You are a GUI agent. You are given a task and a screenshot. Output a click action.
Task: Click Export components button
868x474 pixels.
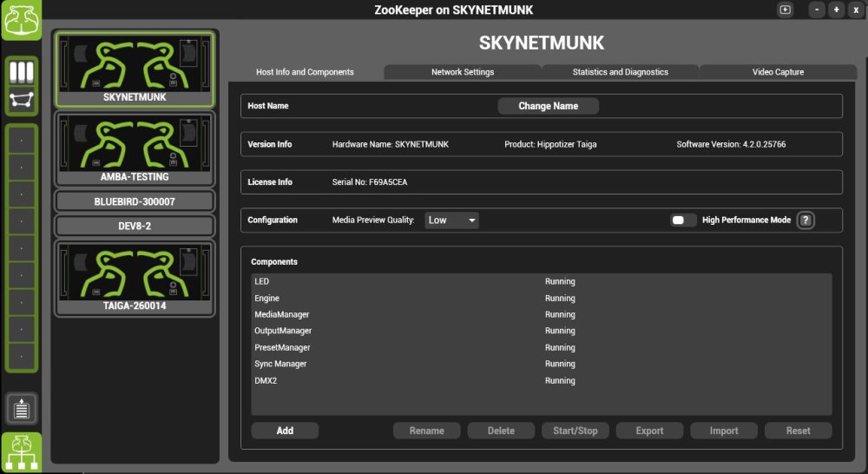649,431
